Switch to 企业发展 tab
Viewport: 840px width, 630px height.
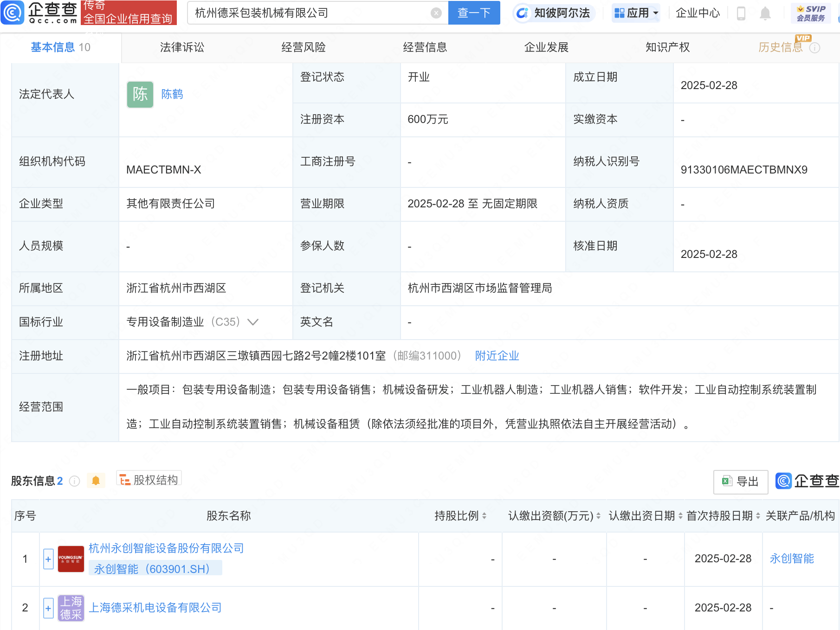546,47
